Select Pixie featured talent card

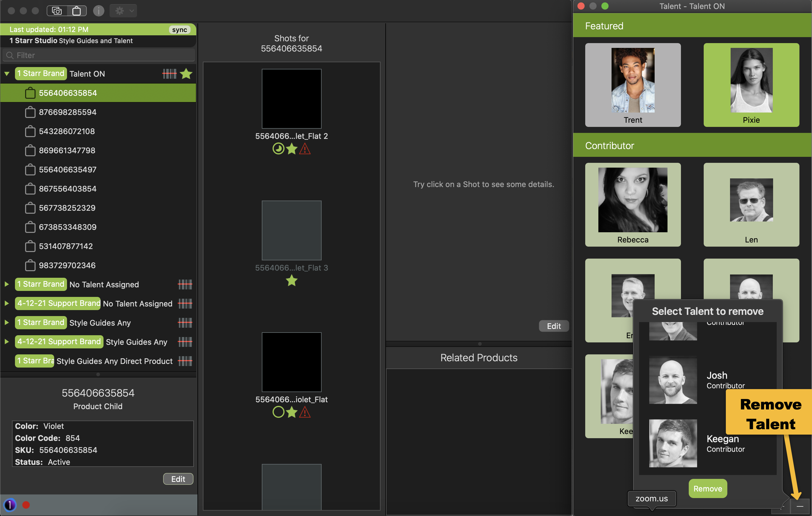click(x=751, y=85)
